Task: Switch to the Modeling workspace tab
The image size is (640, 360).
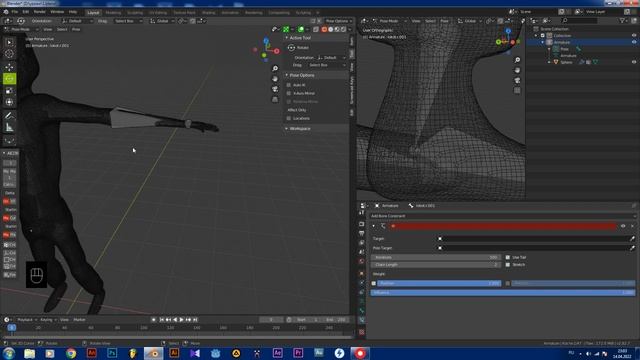Action: click(x=113, y=13)
